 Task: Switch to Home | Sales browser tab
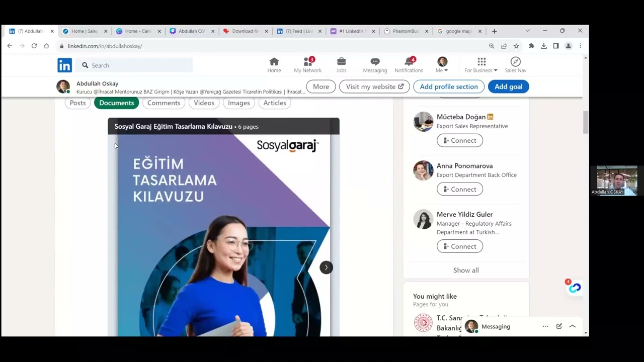pos(85,31)
